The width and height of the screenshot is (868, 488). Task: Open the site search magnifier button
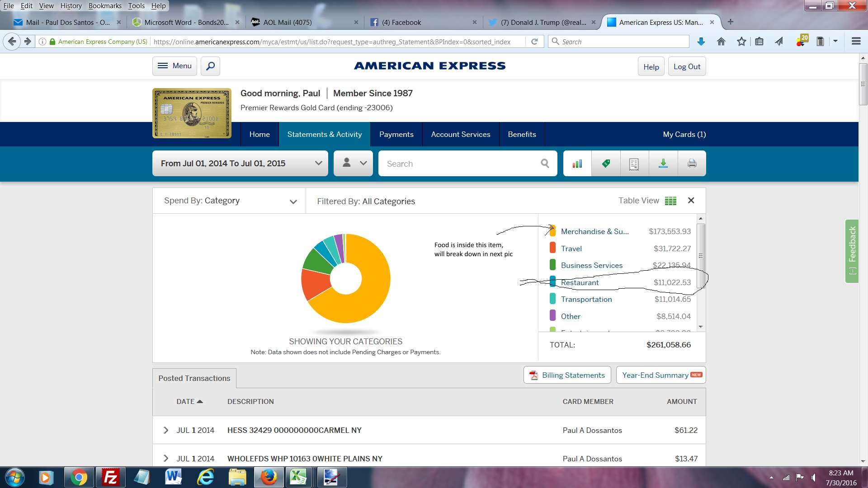click(x=210, y=66)
